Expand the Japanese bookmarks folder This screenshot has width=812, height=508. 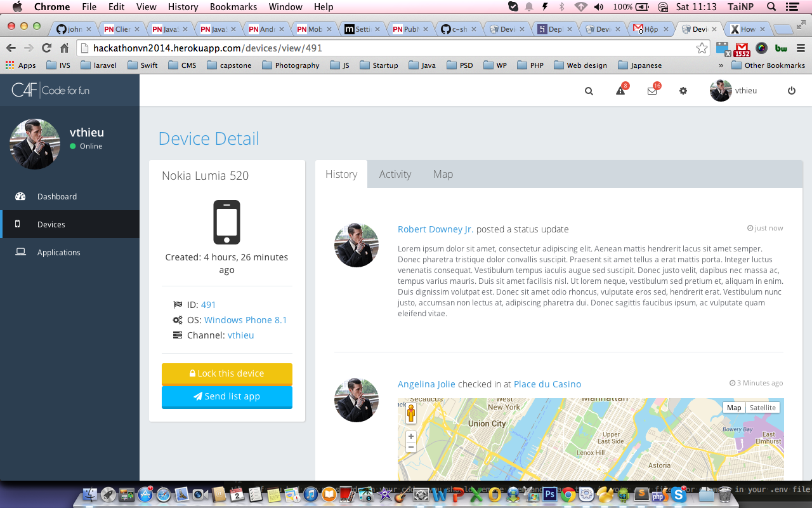[639, 65]
